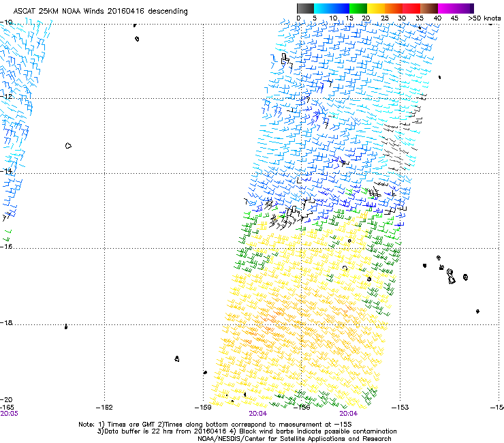Click the purple "20:05" pass time stamp

pos(10,414)
